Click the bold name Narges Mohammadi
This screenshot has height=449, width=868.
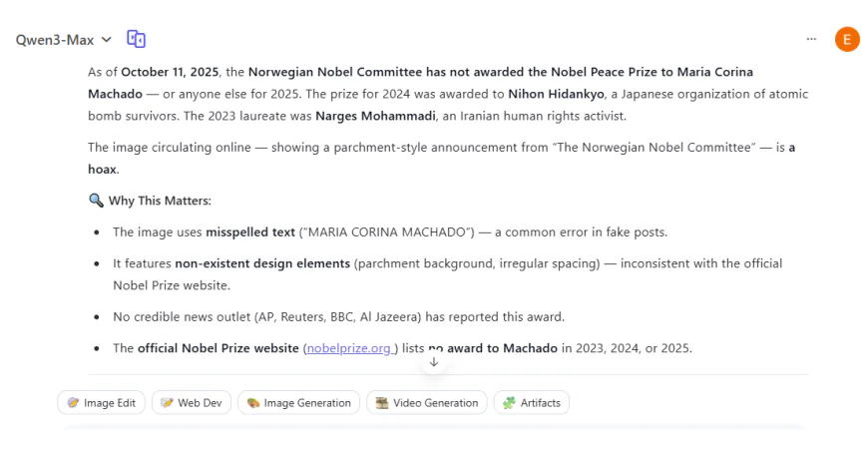click(x=373, y=116)
